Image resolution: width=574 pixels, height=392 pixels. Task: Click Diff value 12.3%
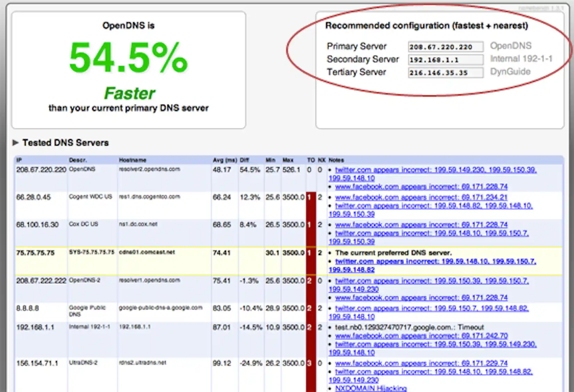tap(250, 197)
